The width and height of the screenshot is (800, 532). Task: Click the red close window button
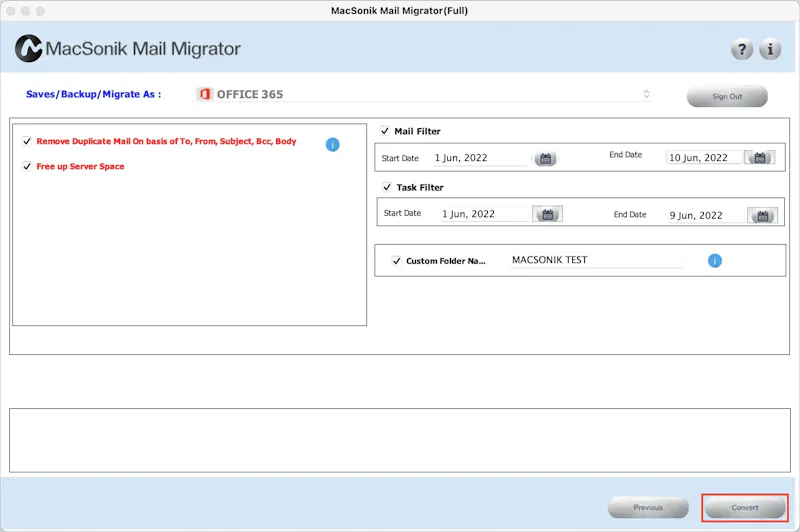pos(11,11)
